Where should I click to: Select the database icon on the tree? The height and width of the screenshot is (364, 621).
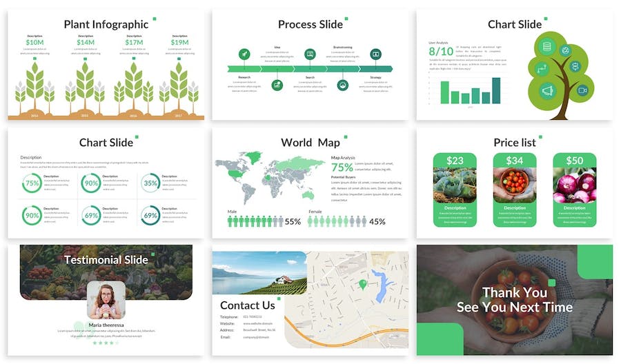pos(547,48)
